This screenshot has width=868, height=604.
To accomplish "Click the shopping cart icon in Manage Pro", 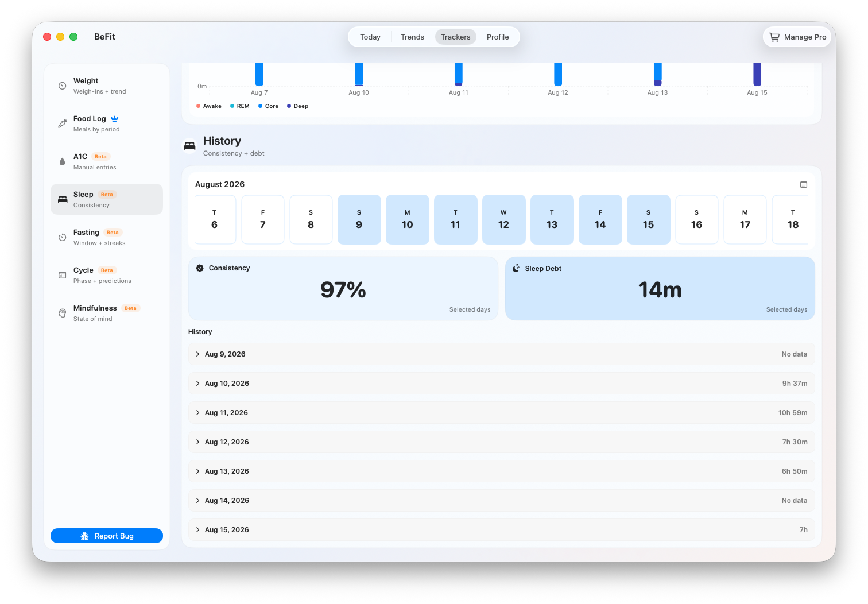I will [x=774, y=37].
